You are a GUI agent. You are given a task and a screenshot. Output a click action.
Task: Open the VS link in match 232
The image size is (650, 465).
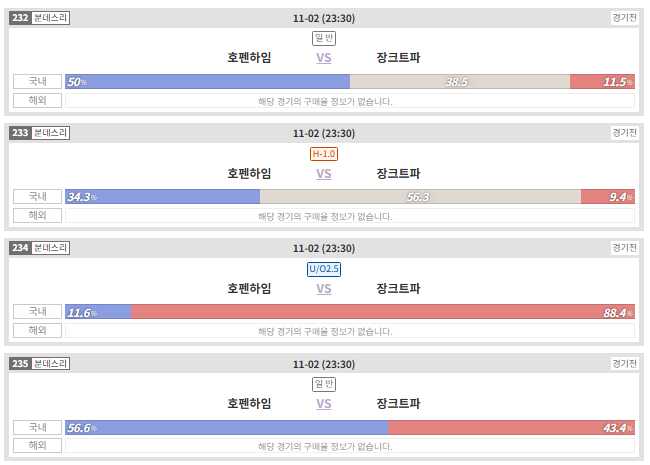coord(324,58)
